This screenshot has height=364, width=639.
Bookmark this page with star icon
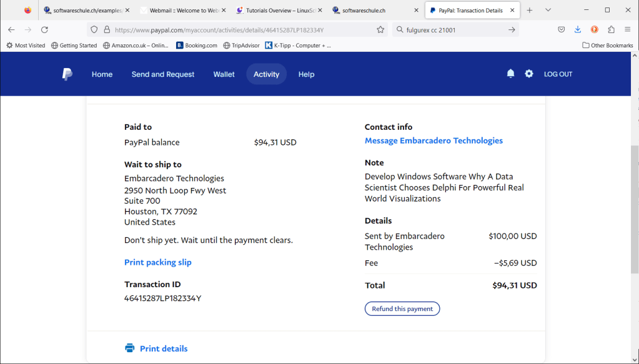coord(380,29)
